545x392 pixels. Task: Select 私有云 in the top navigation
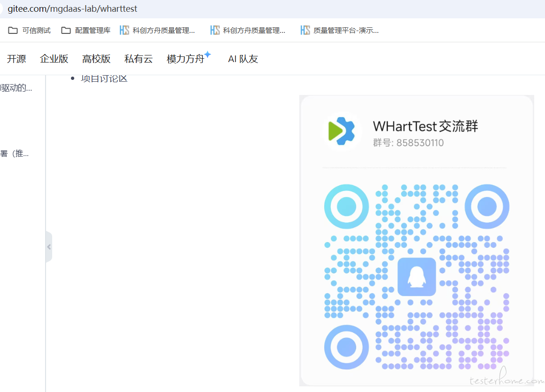pos(139,59)
